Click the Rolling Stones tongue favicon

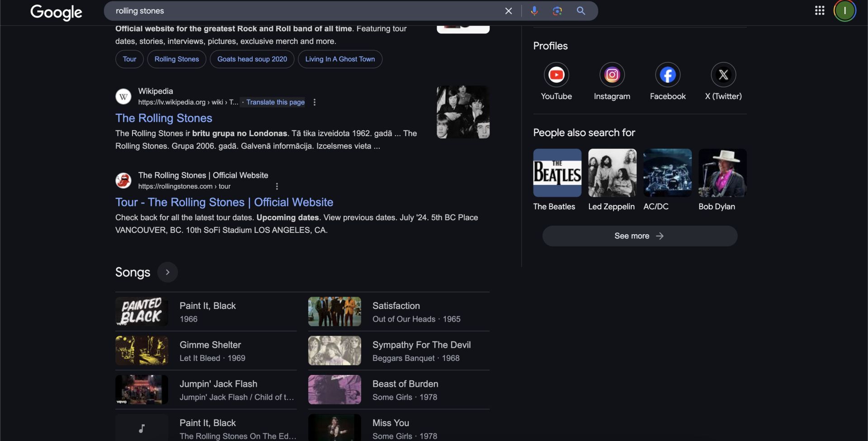[x=123, y=180]
